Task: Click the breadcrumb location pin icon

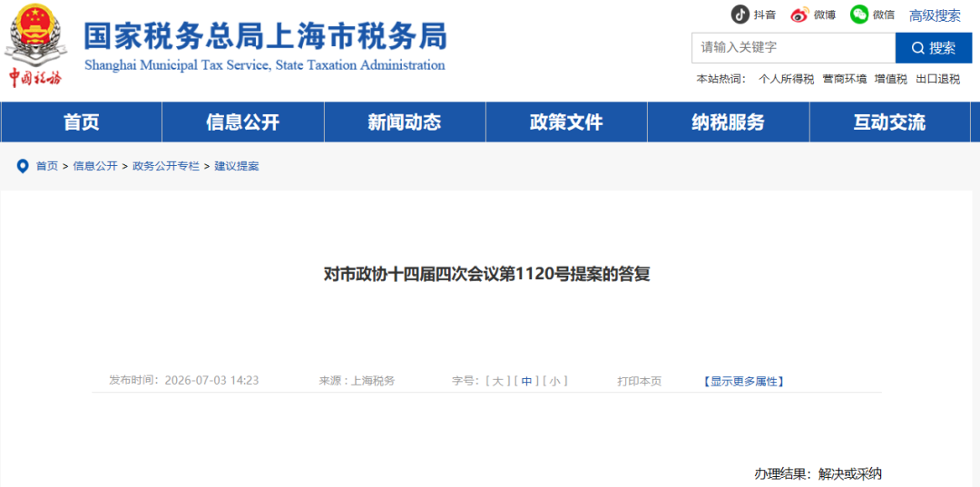Action: (x=23, y=166)
